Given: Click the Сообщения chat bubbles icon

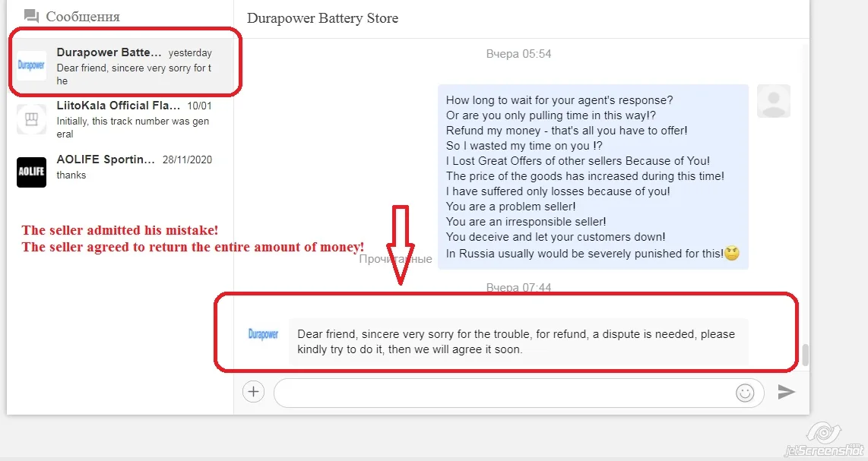Looking at the screenshot, I should pos(32,17).
